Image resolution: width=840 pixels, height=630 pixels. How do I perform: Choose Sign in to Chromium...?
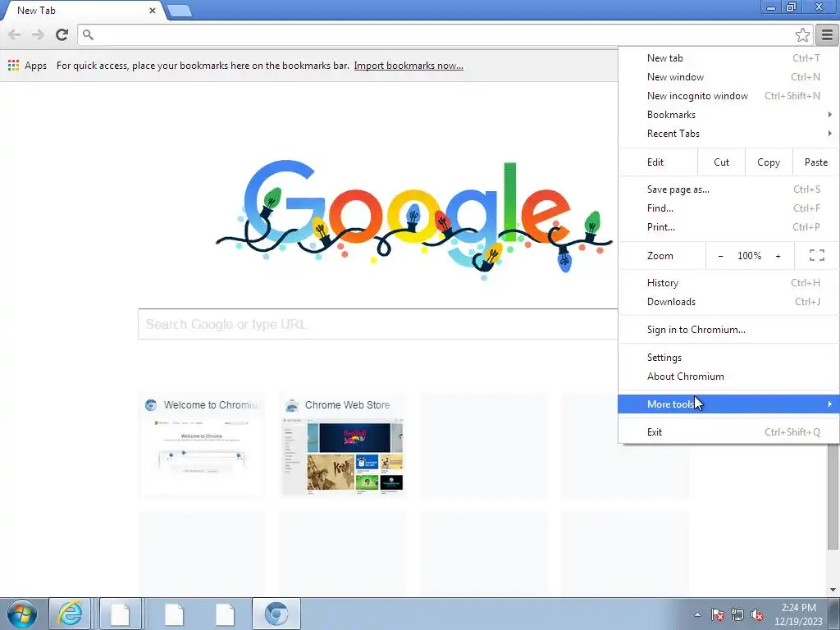point(728,330)
